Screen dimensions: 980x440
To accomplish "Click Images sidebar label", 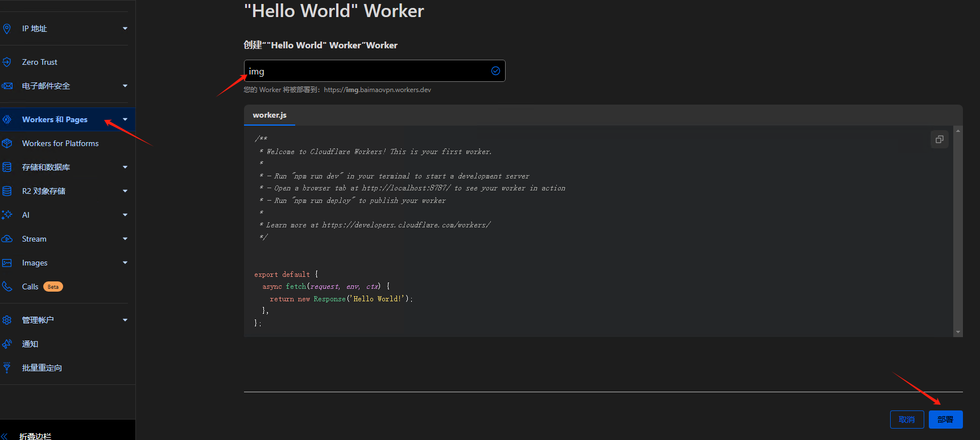I will (35, 263).
